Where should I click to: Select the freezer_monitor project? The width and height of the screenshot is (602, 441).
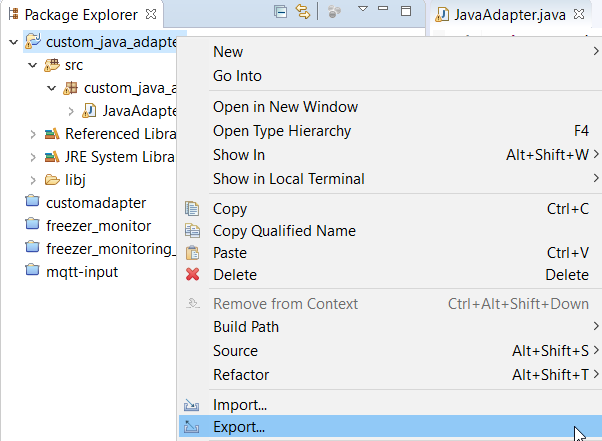tap(98, 226)
